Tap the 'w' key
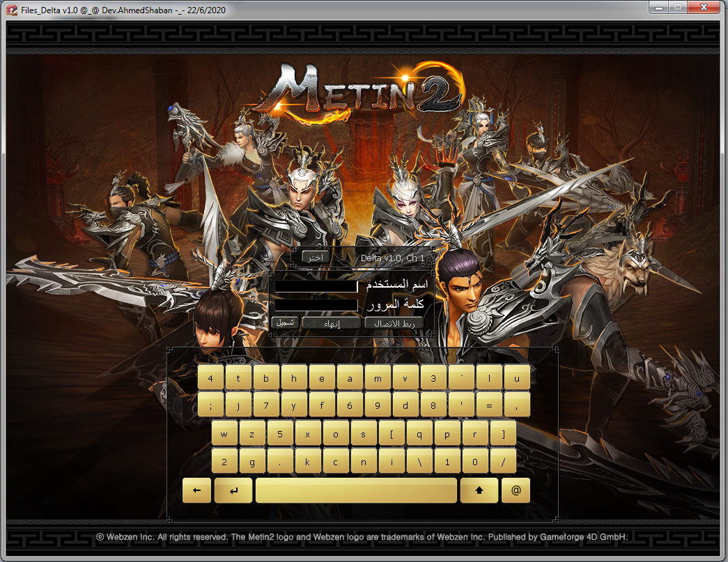Screen dimensions: 728x562 click(224, 435)
